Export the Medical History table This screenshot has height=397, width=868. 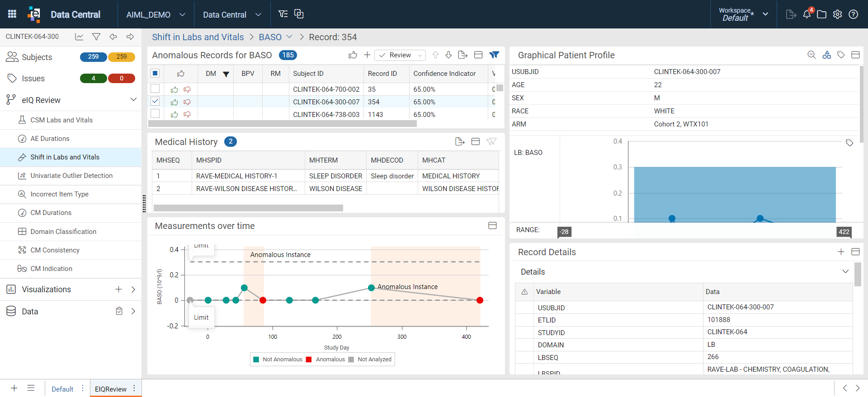tap(460, 142)
